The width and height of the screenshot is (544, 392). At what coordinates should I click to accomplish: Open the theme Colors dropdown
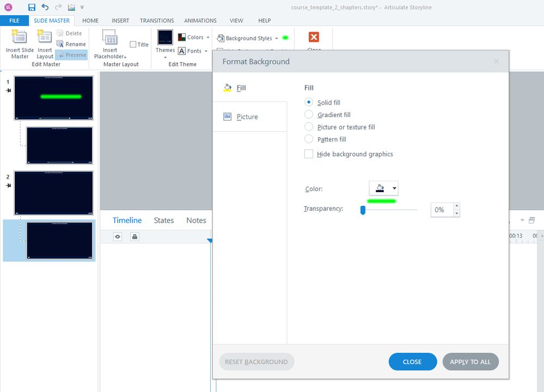click(194, 38)
